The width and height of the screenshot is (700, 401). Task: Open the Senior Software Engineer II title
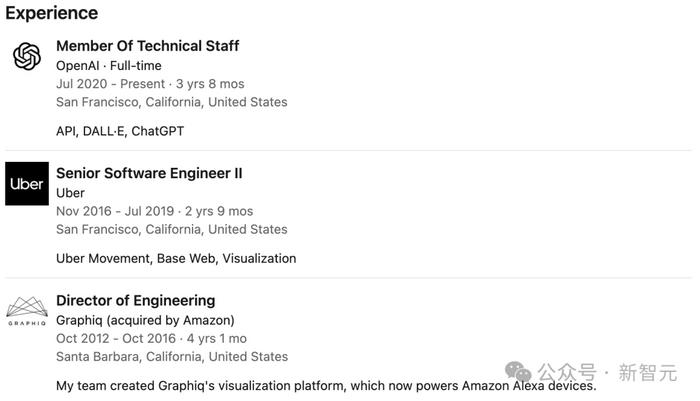(x=149, y=173)
